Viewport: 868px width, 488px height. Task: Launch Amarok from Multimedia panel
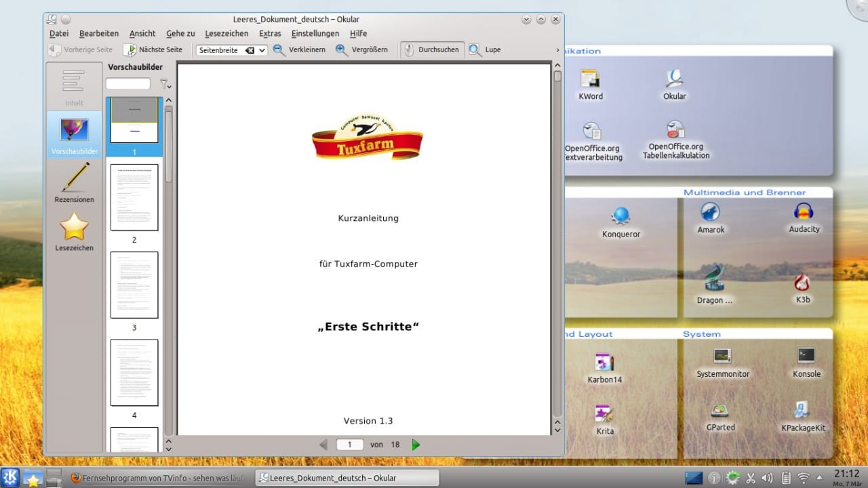pos(711,218)
